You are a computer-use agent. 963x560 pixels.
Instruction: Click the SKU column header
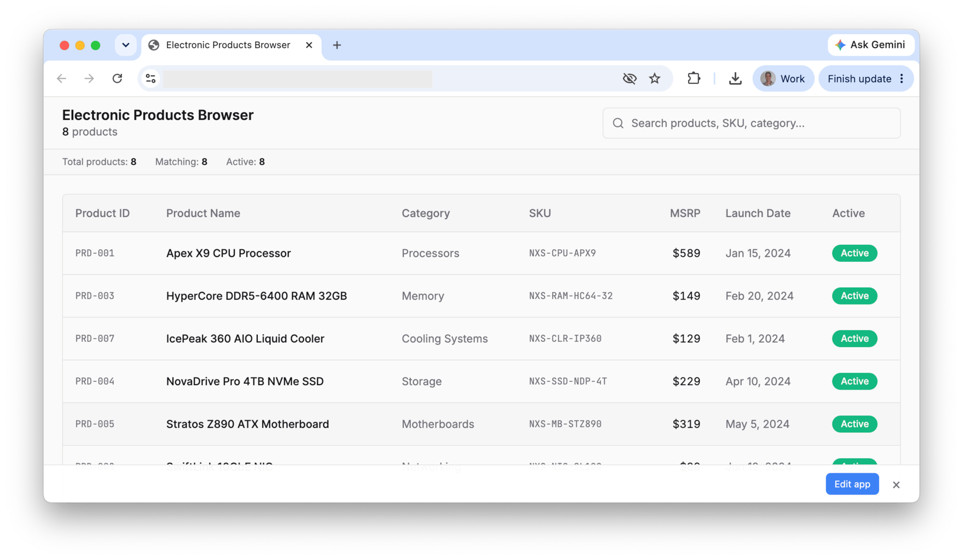(540, 213)
